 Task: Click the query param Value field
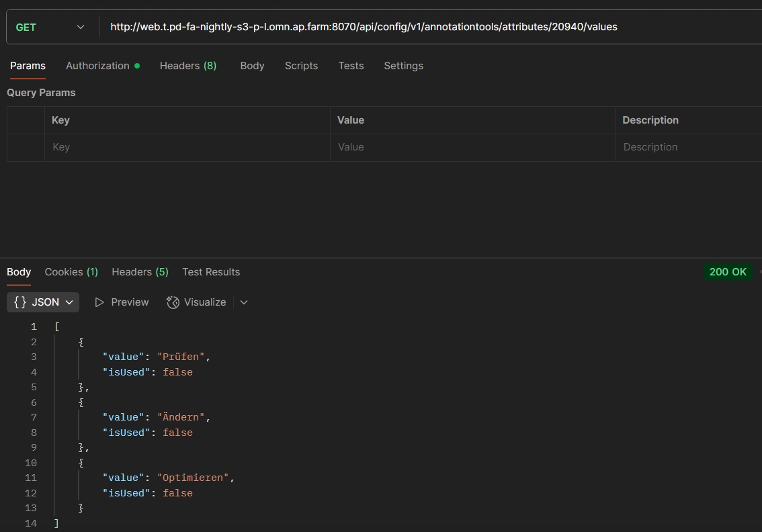[472, 147]
